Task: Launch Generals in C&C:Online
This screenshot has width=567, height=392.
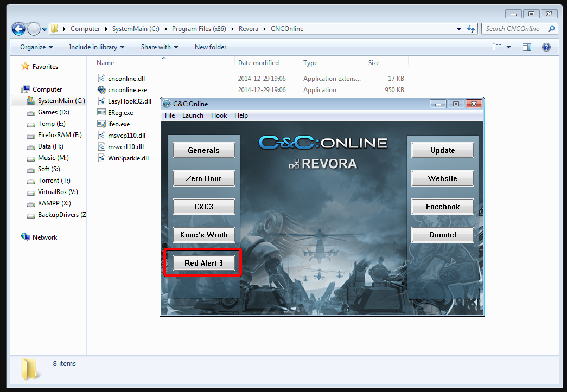Action: [203, 150]
